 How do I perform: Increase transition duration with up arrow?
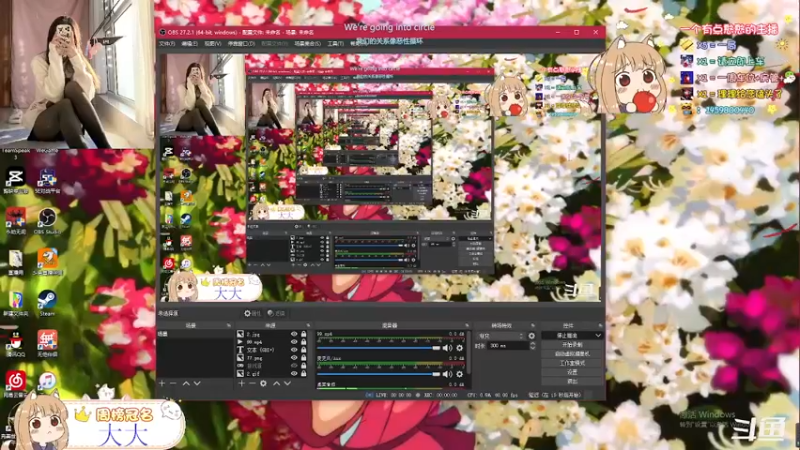tap(532, 343)
